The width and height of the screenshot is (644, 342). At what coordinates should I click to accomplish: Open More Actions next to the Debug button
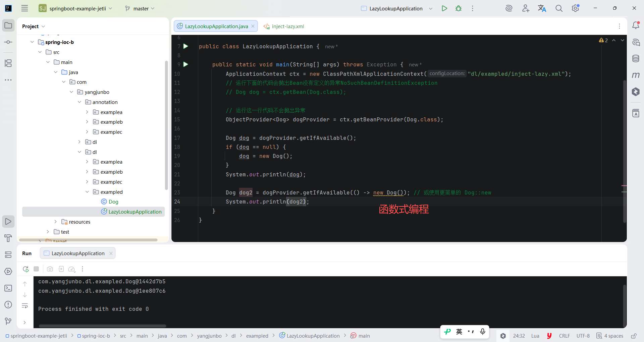pos(473,8)
